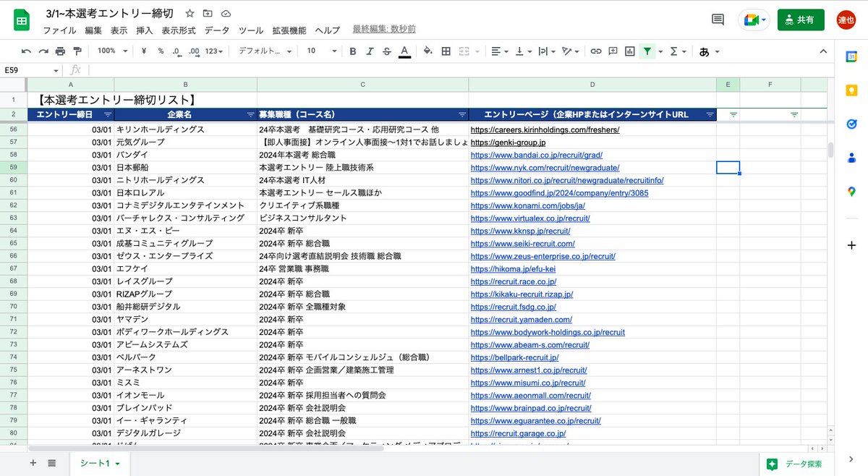
Task: Insert a link from the toolbar
Action: click(596, 51)
